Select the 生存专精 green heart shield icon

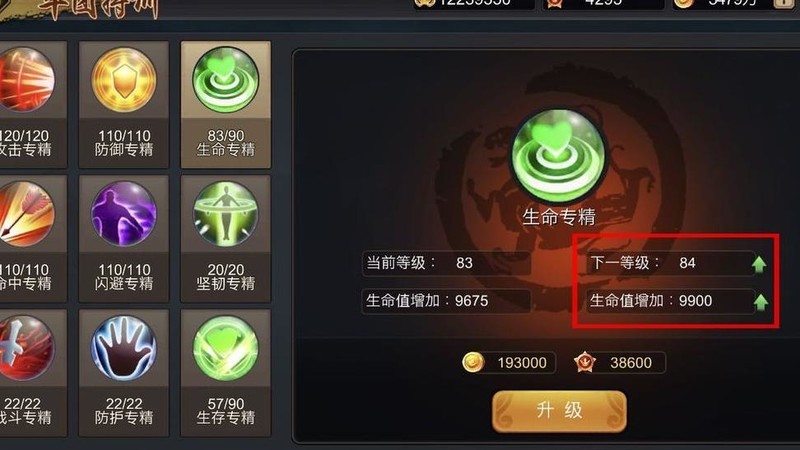click(226, 348)
